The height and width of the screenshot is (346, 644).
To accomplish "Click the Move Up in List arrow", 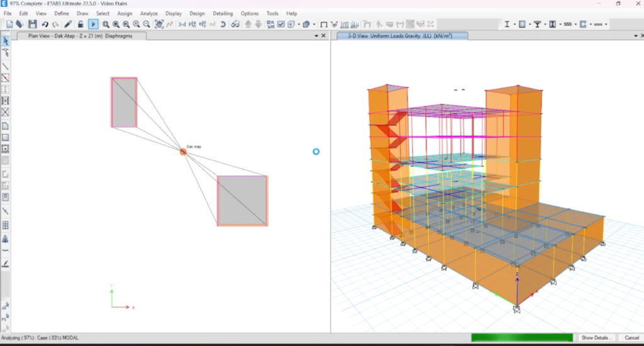I will click(248, 25).
